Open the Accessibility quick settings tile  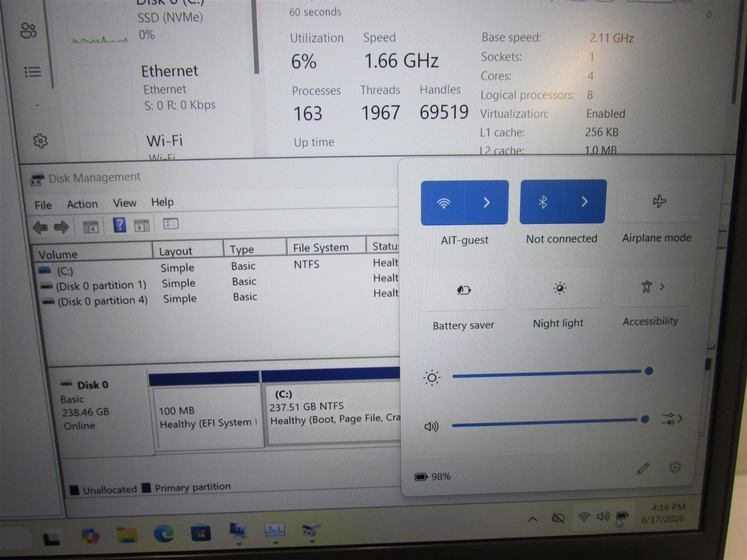(651, 287)
